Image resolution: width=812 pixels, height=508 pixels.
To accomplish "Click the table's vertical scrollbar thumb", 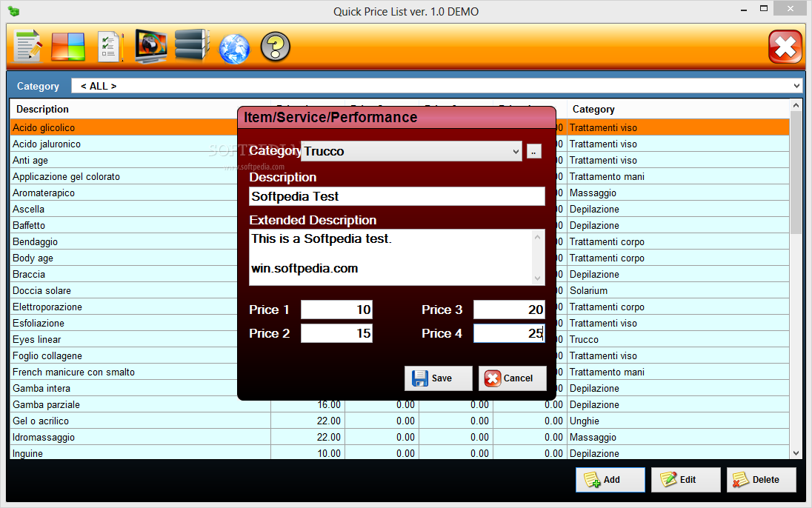I will [796, 173].
